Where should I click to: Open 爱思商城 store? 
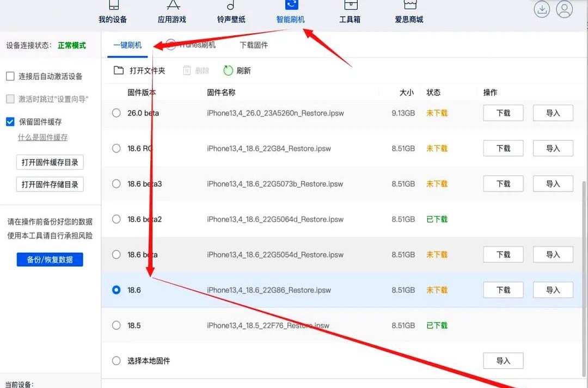pyautogui.click(x=409, y=5)
